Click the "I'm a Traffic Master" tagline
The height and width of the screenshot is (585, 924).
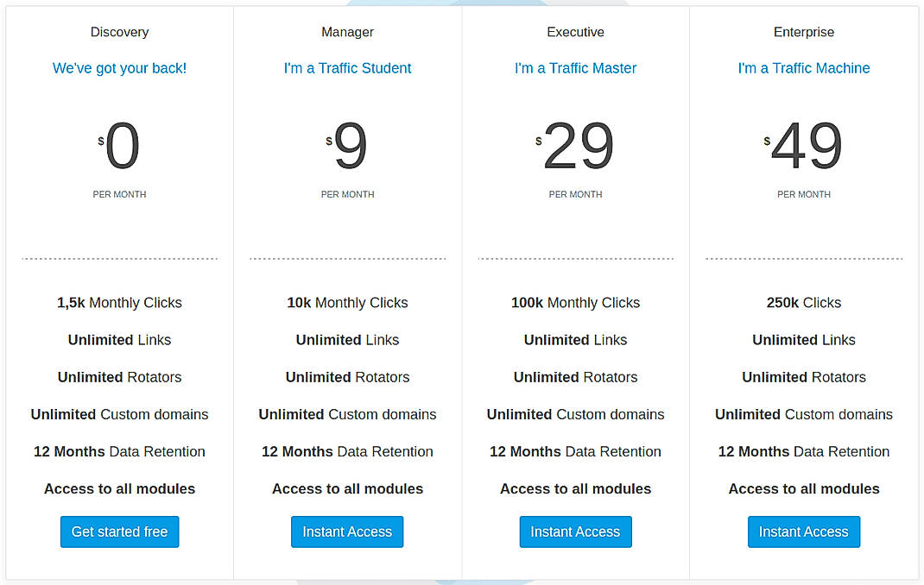point(575,68)
